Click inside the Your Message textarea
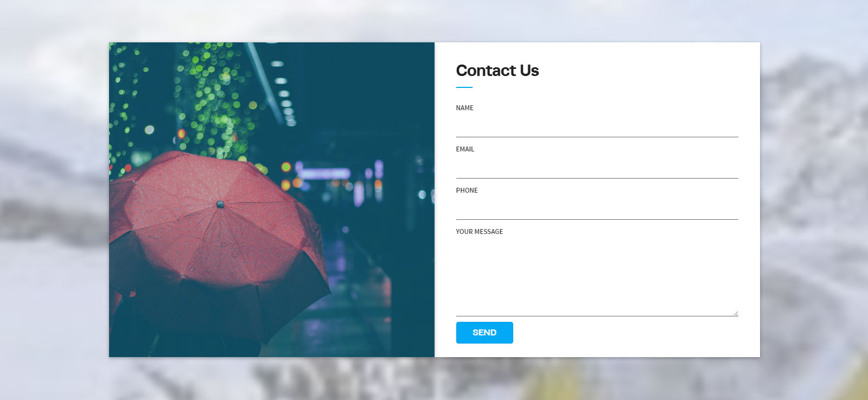The image size is (868, 400). point(597,277)
